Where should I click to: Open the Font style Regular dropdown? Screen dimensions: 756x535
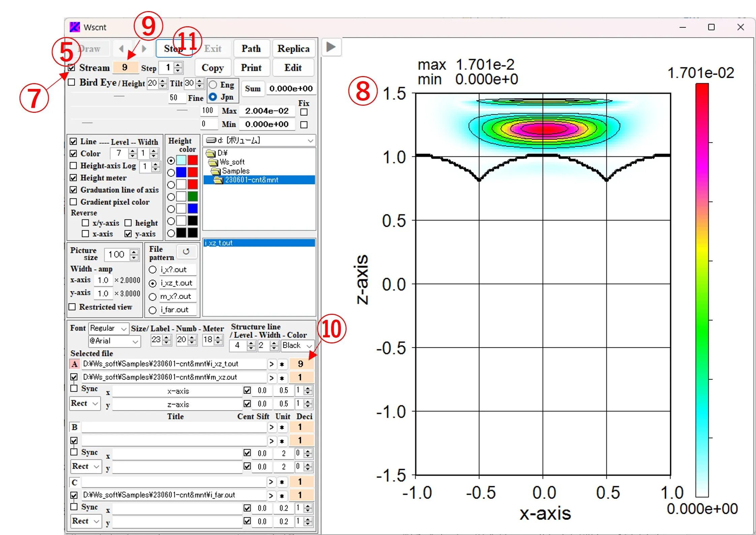108,328
